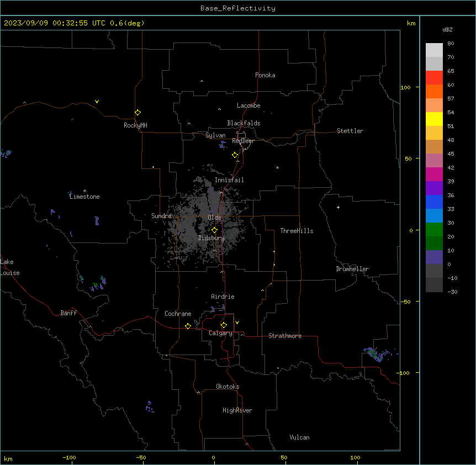The height and width of the screenshot is (465, 476).
Task: Pick the pale orange 54-57 dBZ legend swatch
Action: coord(434,105)
